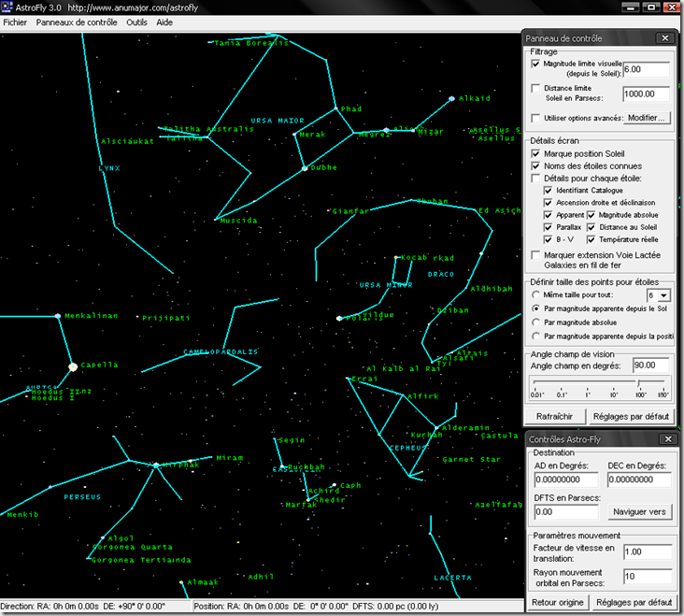The image size is (684, 616).
Task: Disable the Magnitude limite visuelle checkbox
Action: coord(535,64)
